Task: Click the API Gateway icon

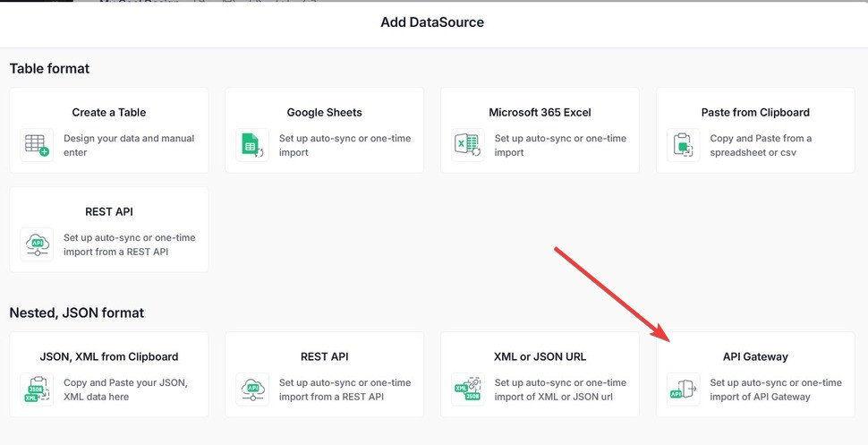Action: click(x=683, y=389)
